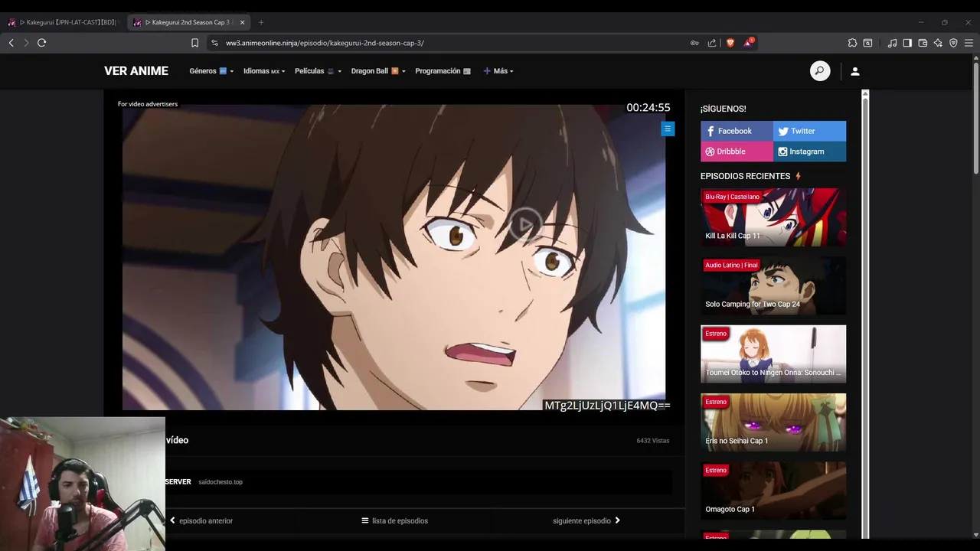
Task: Expand the Géneros dropdown menu
Action: 211,71
